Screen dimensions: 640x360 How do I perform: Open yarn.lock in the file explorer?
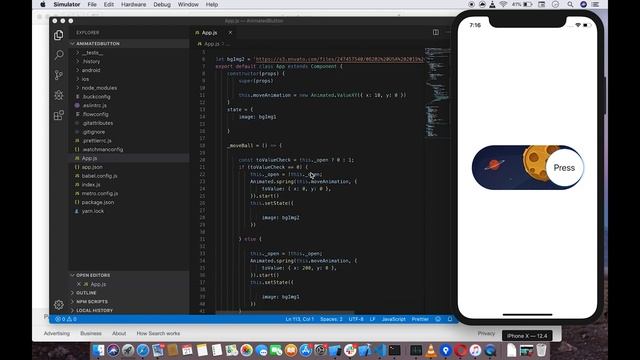(129, 211)
